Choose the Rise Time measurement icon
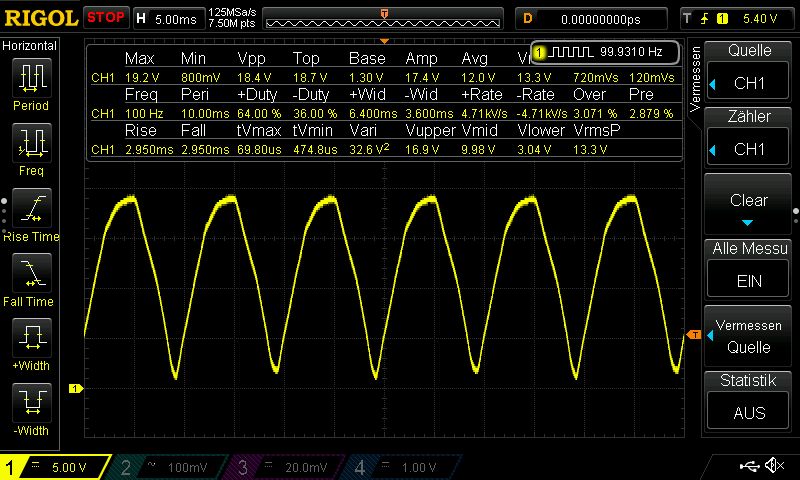This screenshot has width=800, height=480. [x=30, y=214]
